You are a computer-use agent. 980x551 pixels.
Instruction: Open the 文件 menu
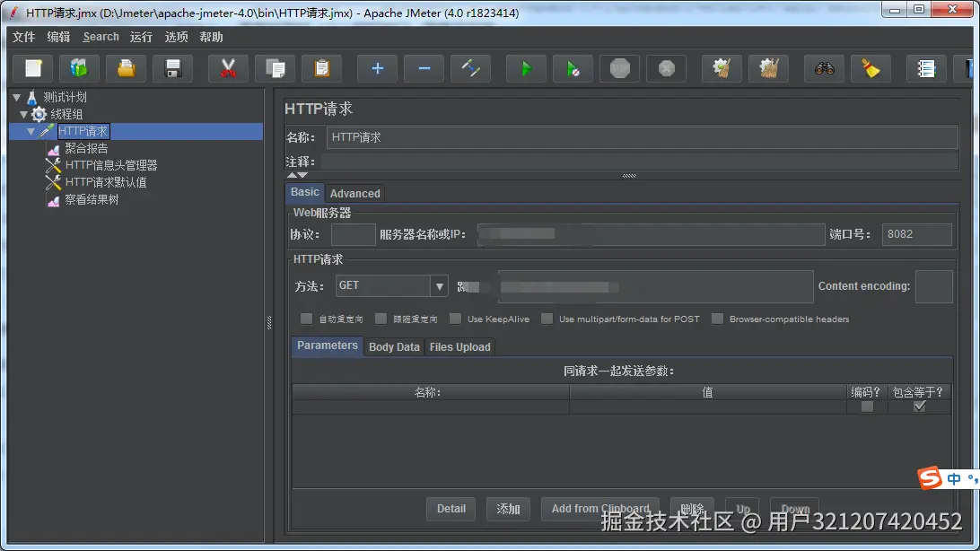(x=23, y=37)
